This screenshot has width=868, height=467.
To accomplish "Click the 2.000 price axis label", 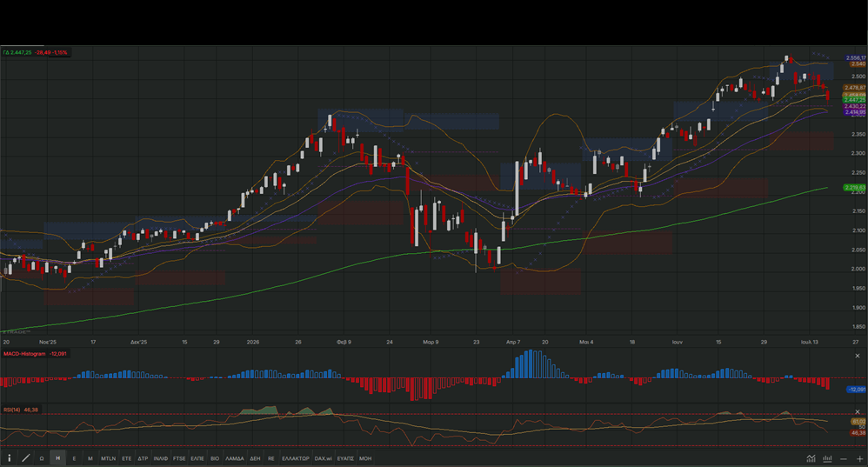I will click(859, 269).
